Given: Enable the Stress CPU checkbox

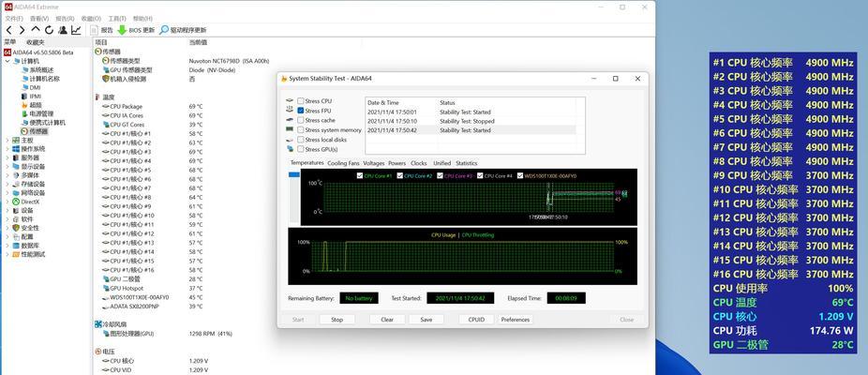Looking at the screenshot, I should [301, 101].
